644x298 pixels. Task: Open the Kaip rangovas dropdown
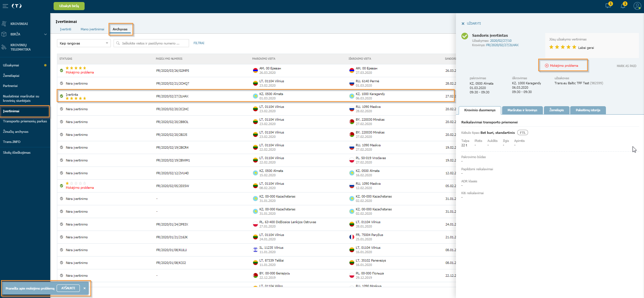tap(84, 43)
